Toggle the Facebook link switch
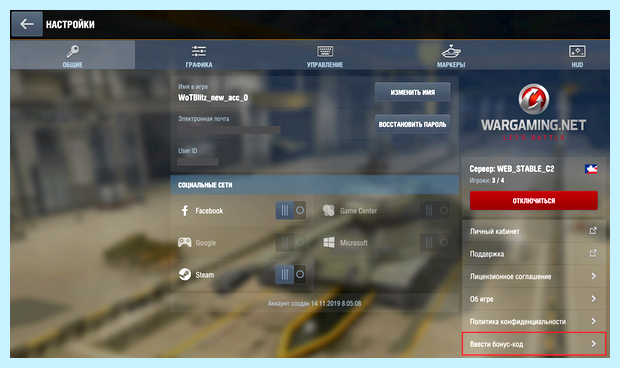 point(291,210)
